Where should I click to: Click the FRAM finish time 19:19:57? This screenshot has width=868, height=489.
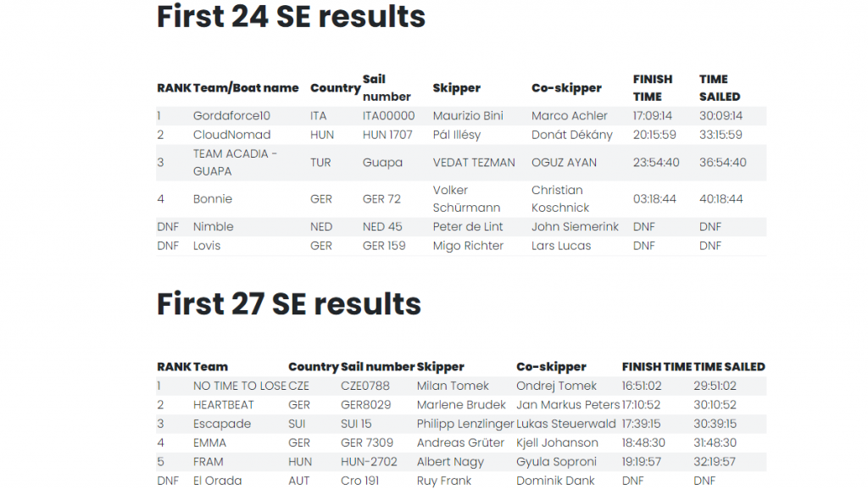(641, 461)
